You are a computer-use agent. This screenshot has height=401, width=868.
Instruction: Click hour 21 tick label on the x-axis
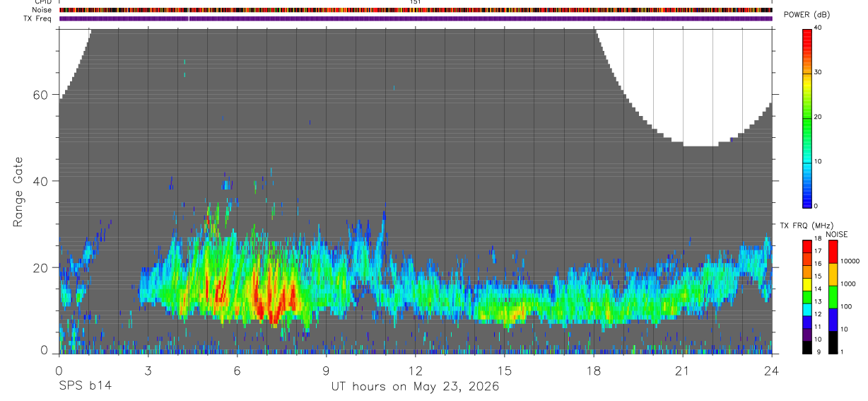682,371
